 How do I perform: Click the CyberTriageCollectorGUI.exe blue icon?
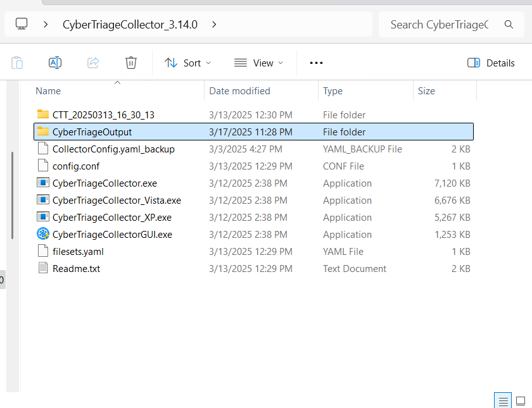pyautogui.click(x=43, y=234)
